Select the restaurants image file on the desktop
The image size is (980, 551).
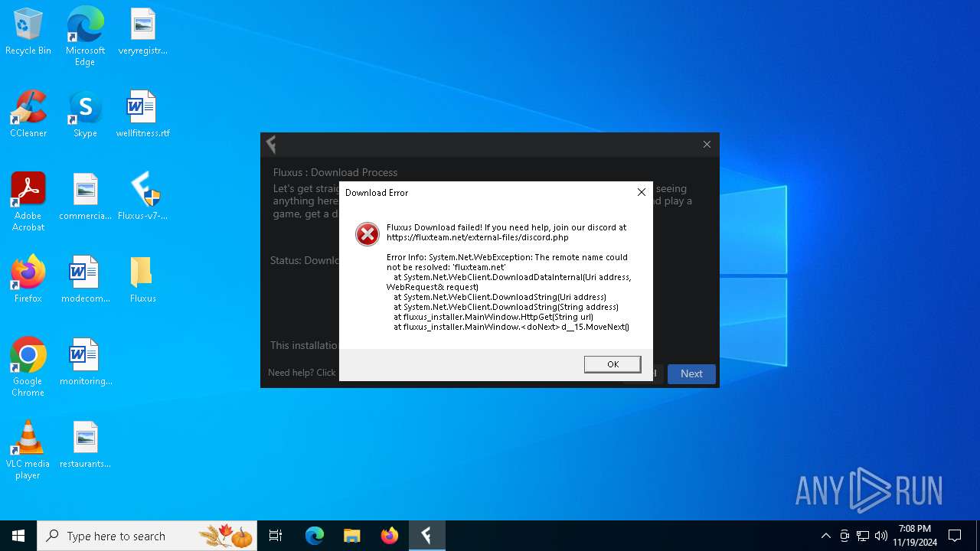coord(85,445)
